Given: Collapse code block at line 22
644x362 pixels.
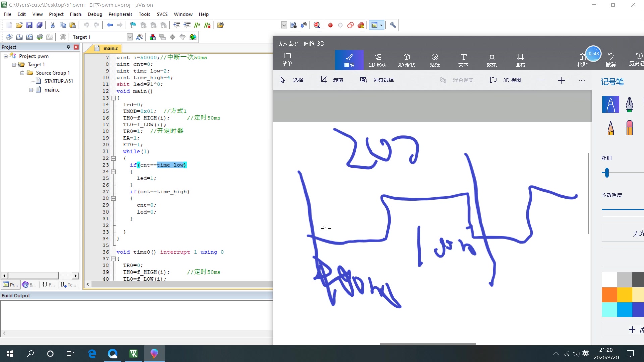Looking at the screenshot, I should coord(113,158).
